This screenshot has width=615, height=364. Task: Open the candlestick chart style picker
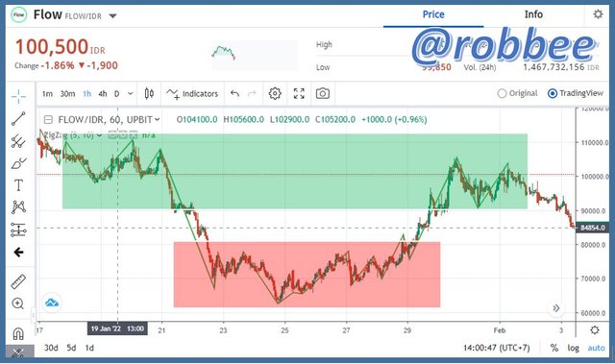tap(149, 94)
